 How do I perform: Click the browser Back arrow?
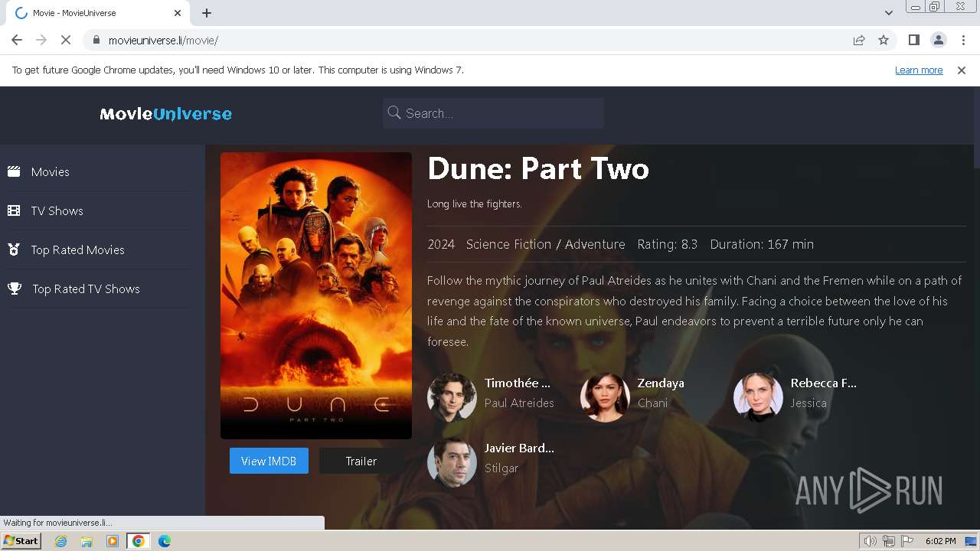[17, 41]
